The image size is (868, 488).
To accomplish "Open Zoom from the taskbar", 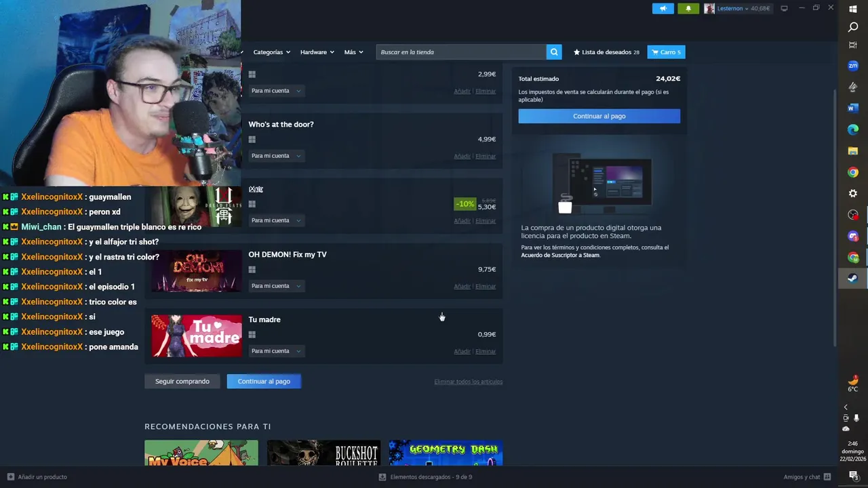I will 853,66.
